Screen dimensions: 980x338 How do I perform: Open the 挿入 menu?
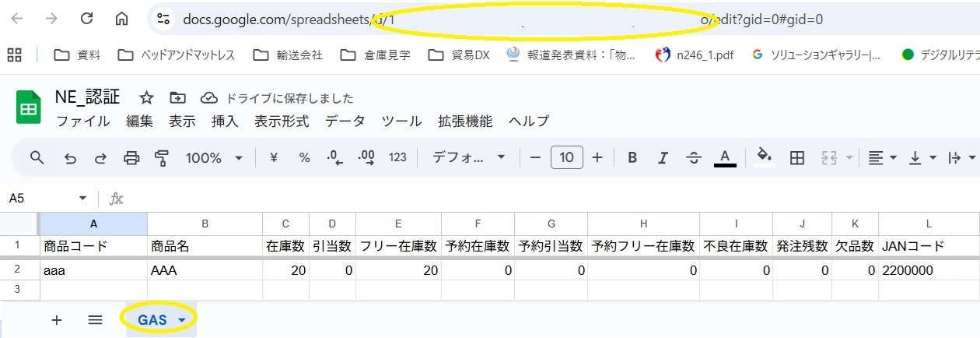pyautogui.click(x=225, y=121)
